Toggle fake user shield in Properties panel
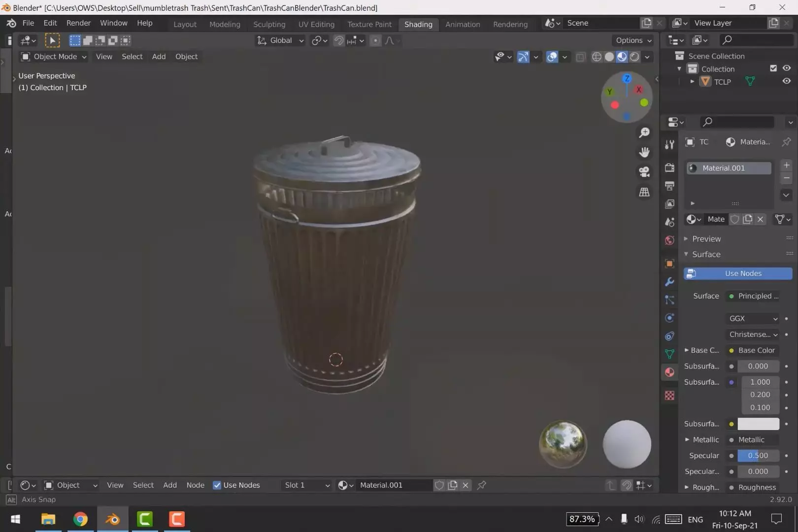 [x=734, y=219]
